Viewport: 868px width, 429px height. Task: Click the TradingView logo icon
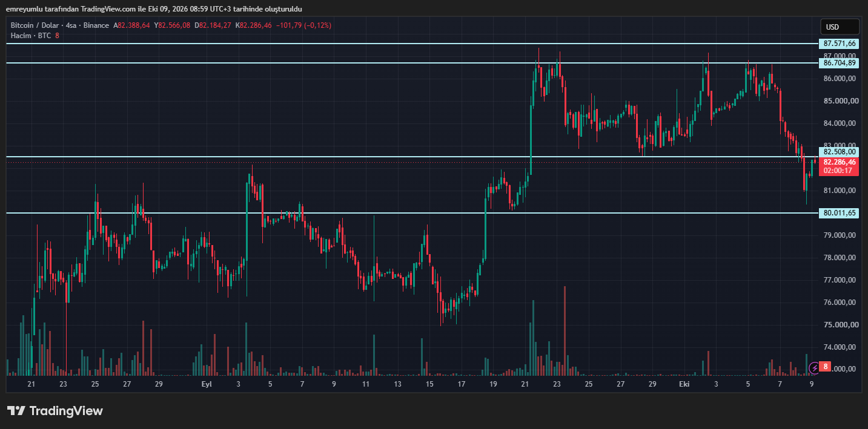pos(16,411)
